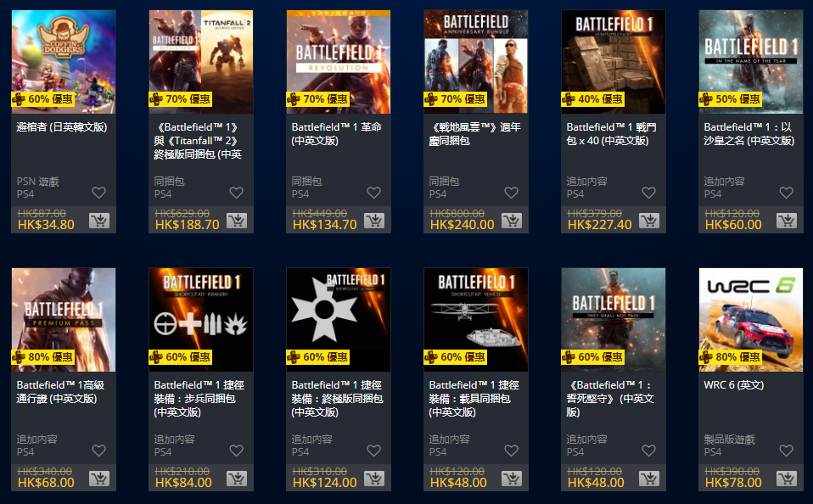The height and width of the screenshot is (504, 813).
Task: Open Battlefield Anniversary Bundle cover image
Action: click(476, 62)
